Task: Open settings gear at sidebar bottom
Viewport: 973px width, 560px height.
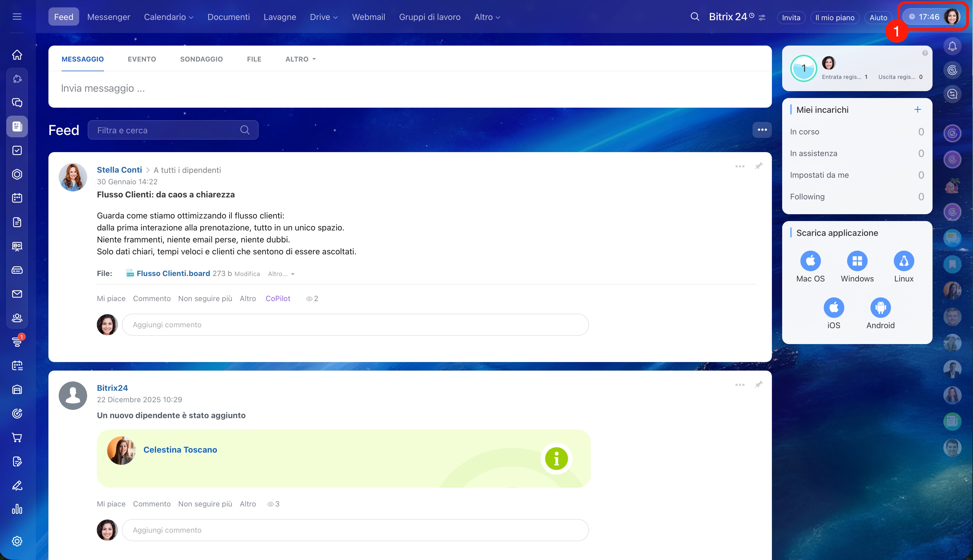Action: (17, 541)
